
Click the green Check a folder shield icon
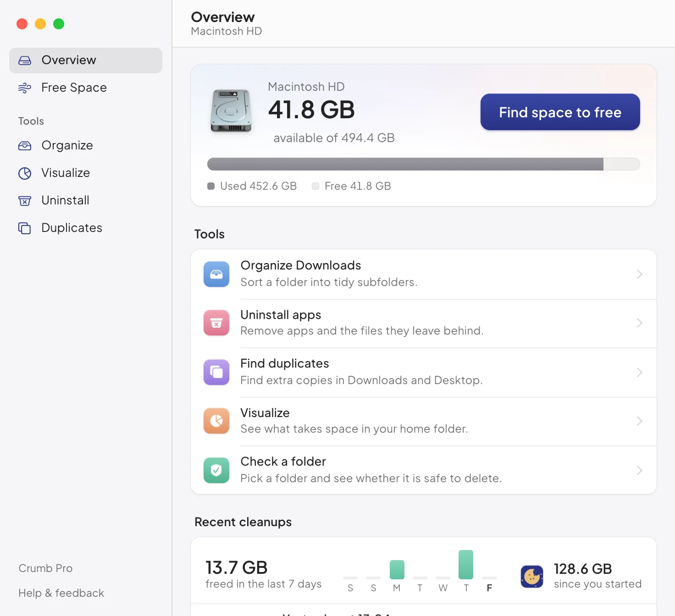[216, 470]
